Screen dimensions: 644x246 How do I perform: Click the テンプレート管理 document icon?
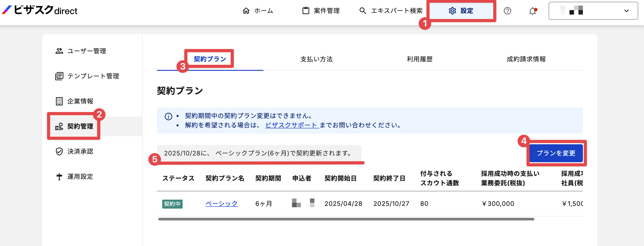pyautogui.click(x=59, y=76)
